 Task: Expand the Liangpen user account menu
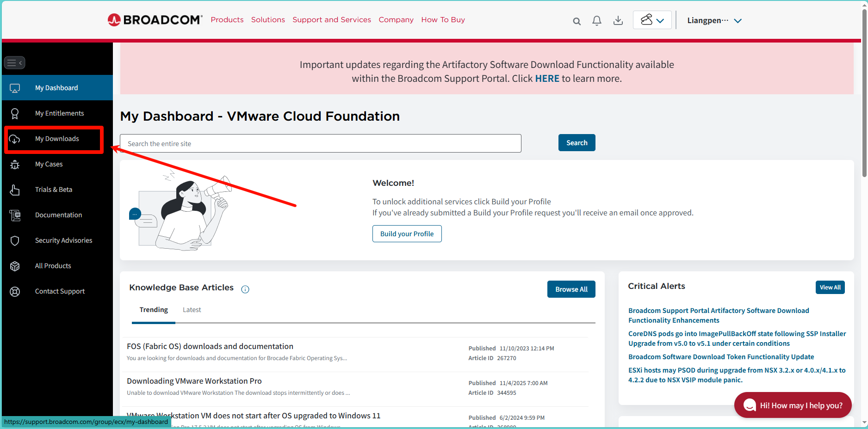coord(714,20)
